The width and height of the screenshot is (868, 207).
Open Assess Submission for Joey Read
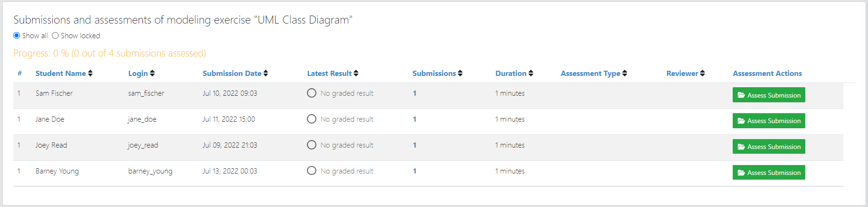(769, 147)
